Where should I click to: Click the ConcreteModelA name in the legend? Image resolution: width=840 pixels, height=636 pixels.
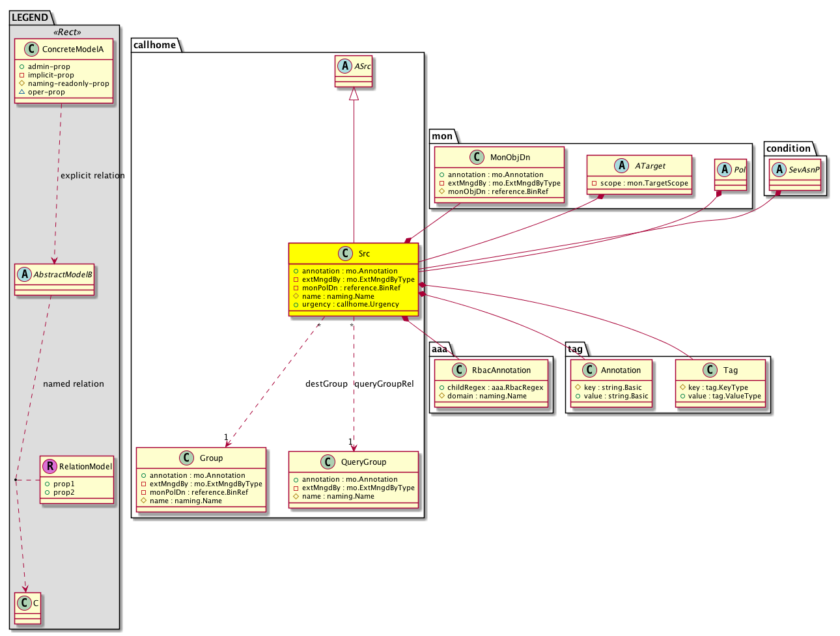click(x=72, y=49)
